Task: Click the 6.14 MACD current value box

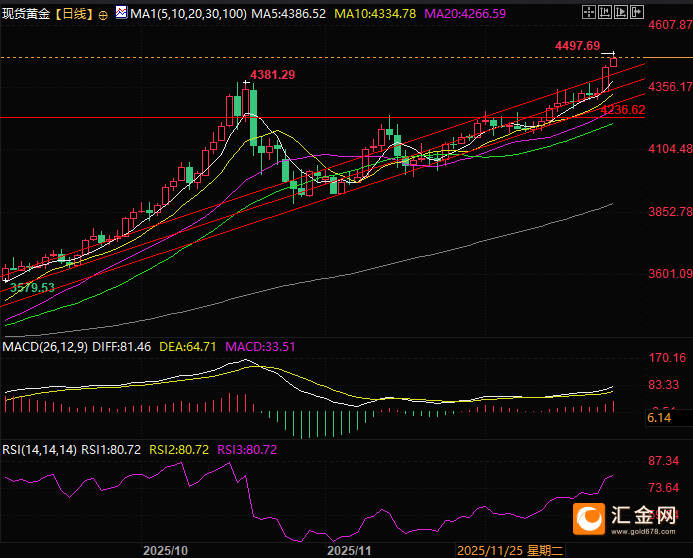Action: 669,418
